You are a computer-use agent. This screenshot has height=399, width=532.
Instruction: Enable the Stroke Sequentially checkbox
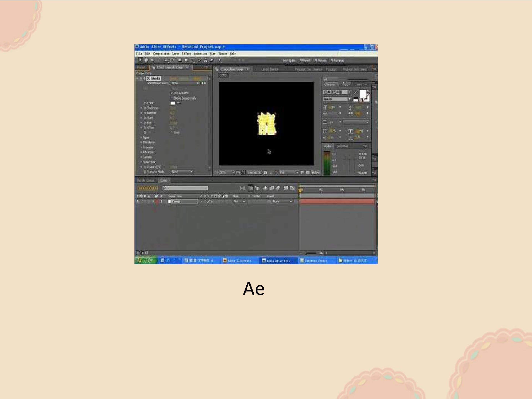tap(172, 98)
